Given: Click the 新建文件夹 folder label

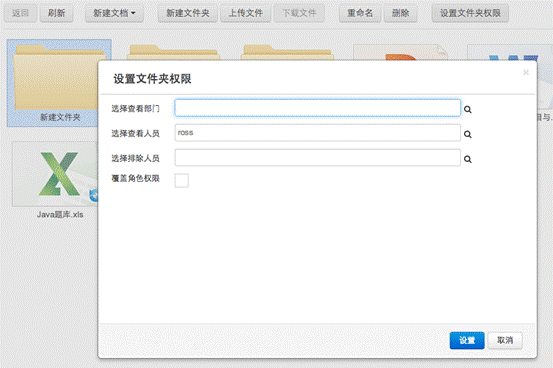Looking at the screenshot, I should coord(60,117).
